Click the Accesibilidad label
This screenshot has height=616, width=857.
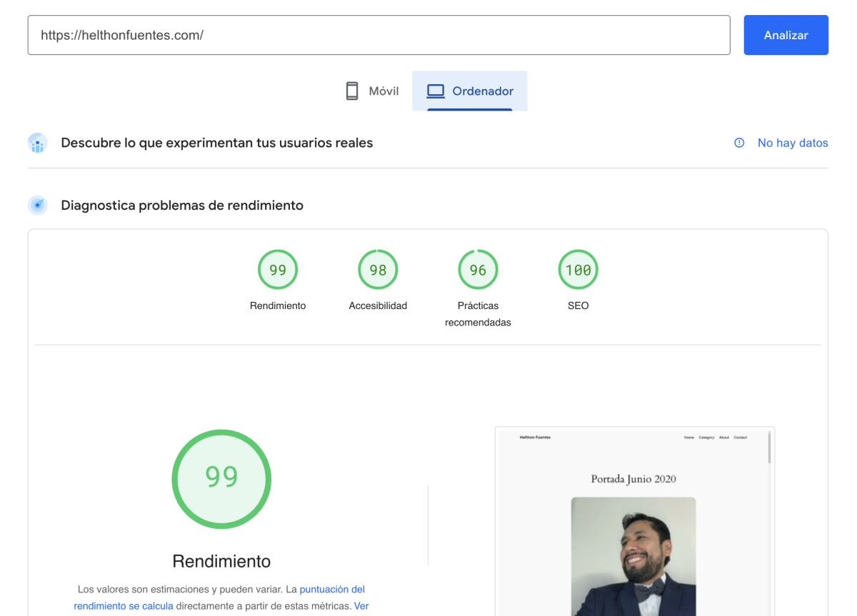[378, 306]
